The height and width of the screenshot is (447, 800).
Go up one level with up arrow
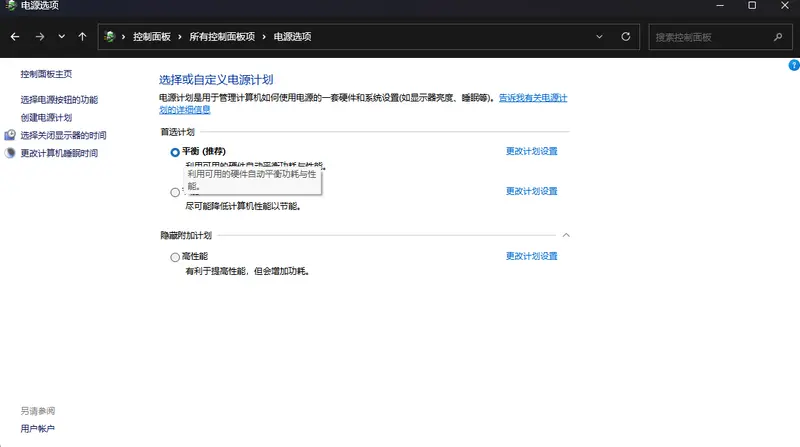pyautogui.click(x=82, y=37)
